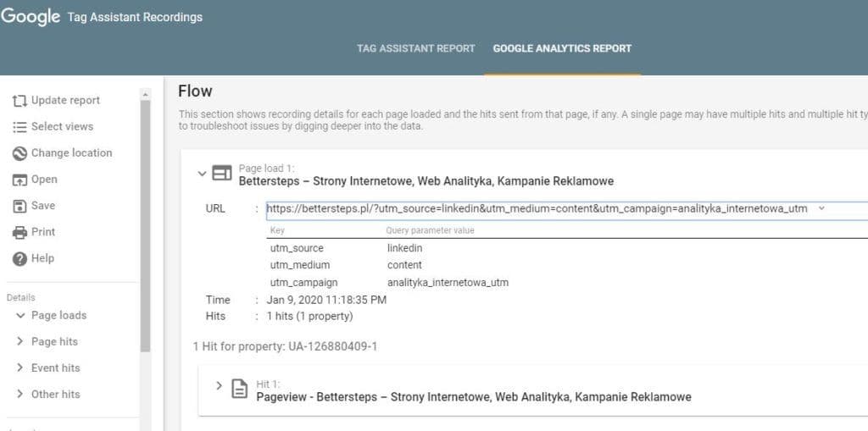Click the Open file icon
The width and height of the screenshot is (868, 431).
click(x=19, y=180)
